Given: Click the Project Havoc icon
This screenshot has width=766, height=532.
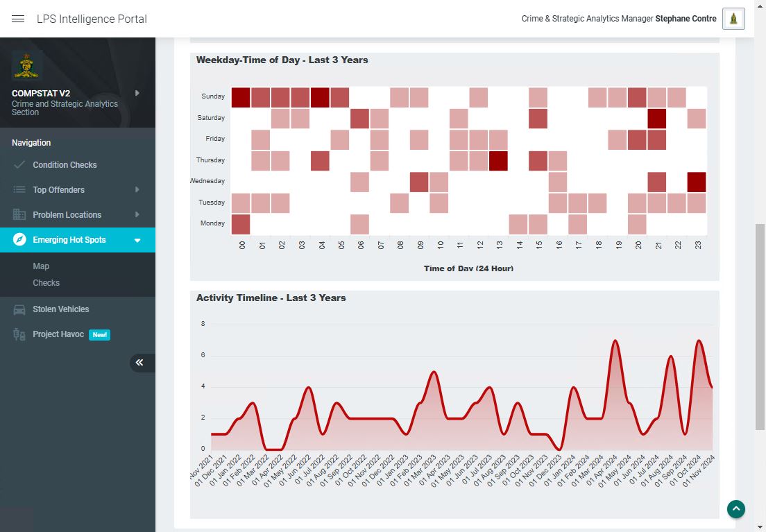Looking at the screenshot, I should 19,334.
